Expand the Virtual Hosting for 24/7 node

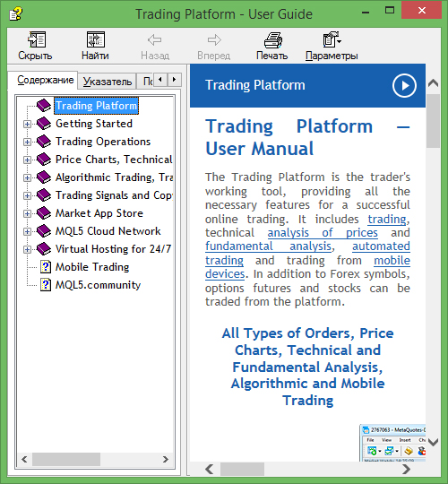[27, 249]
